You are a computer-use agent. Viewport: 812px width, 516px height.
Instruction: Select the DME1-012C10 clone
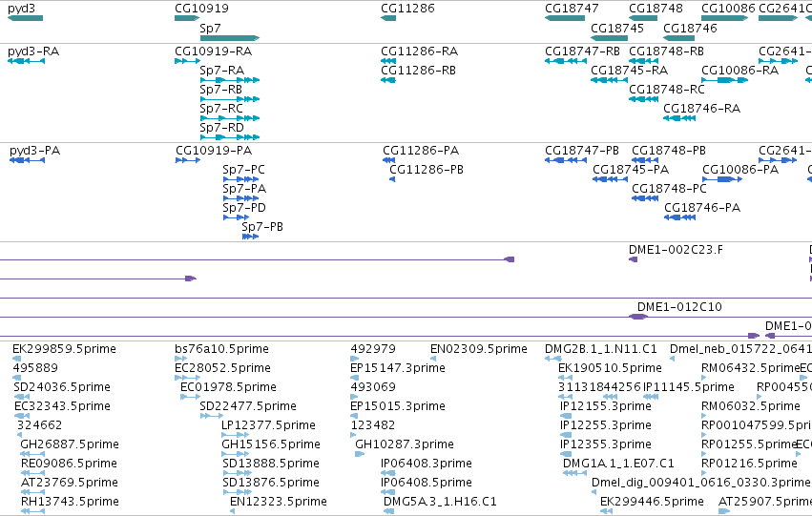click(638, 317)
